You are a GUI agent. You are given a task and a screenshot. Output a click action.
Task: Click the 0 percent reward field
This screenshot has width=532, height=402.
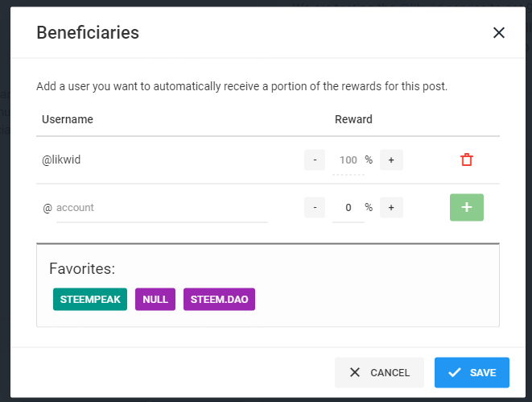(x=348, y=208)
